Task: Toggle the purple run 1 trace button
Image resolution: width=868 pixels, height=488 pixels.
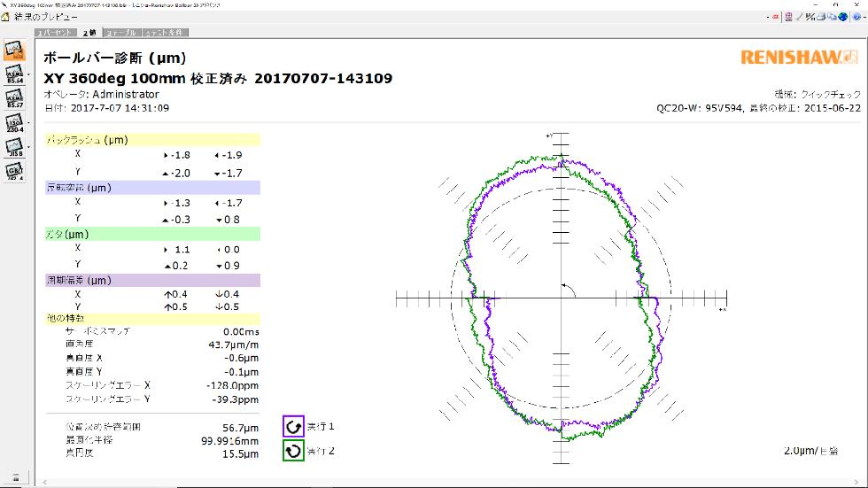Action: pos(293,426)
